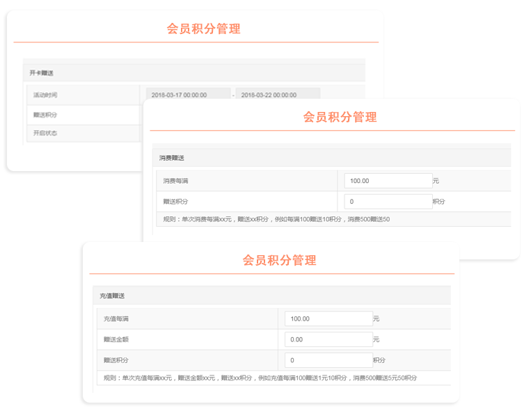Focus the 赠送金额 input showing 0.00
This screenshot has height=420, width=531.
pos(328,339)
